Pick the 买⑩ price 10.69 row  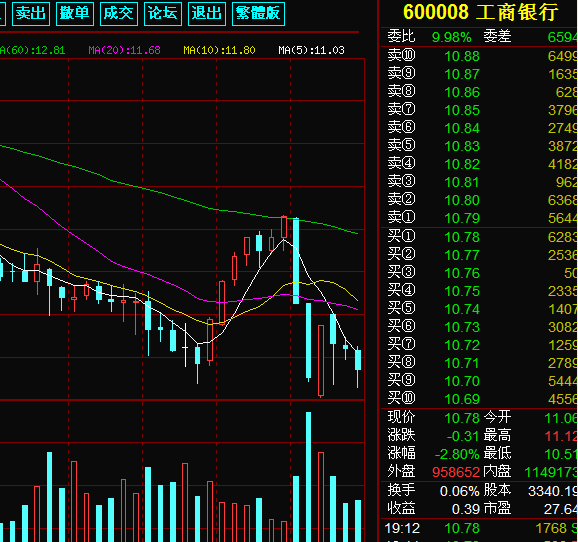click(x=479, y=399)
